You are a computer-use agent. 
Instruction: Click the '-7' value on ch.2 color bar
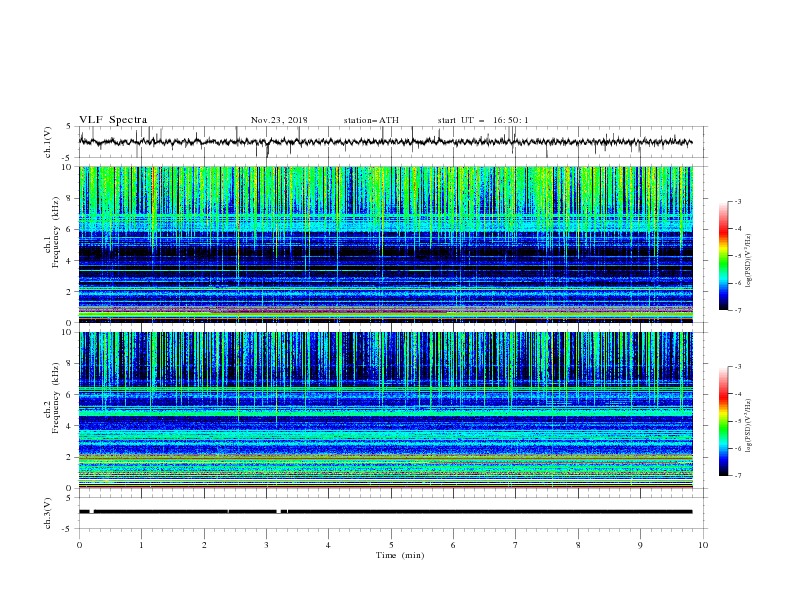click(x=738, y=476)
